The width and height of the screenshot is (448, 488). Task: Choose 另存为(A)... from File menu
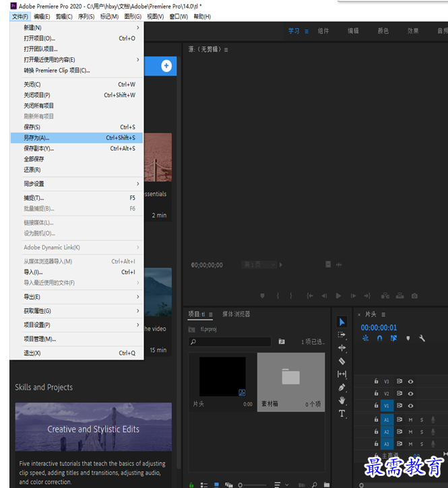(x=77, y=138)
